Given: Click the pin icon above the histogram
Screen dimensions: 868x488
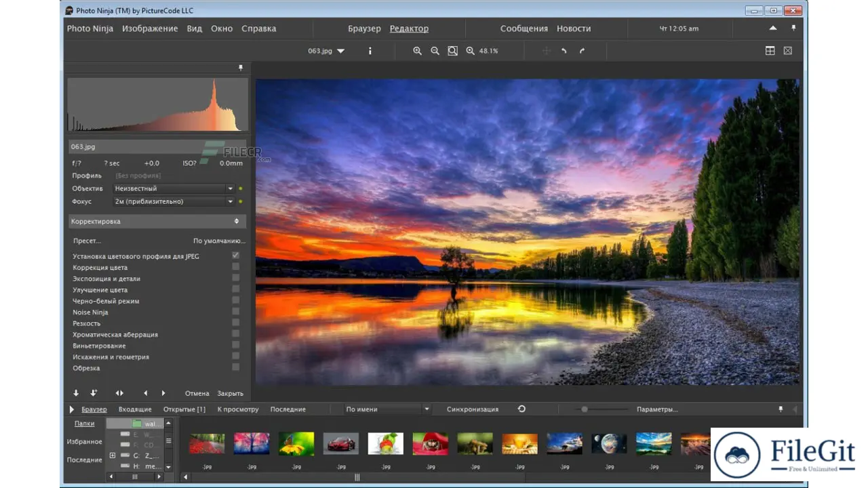Looking at the screenshot, I should point(240,68).
